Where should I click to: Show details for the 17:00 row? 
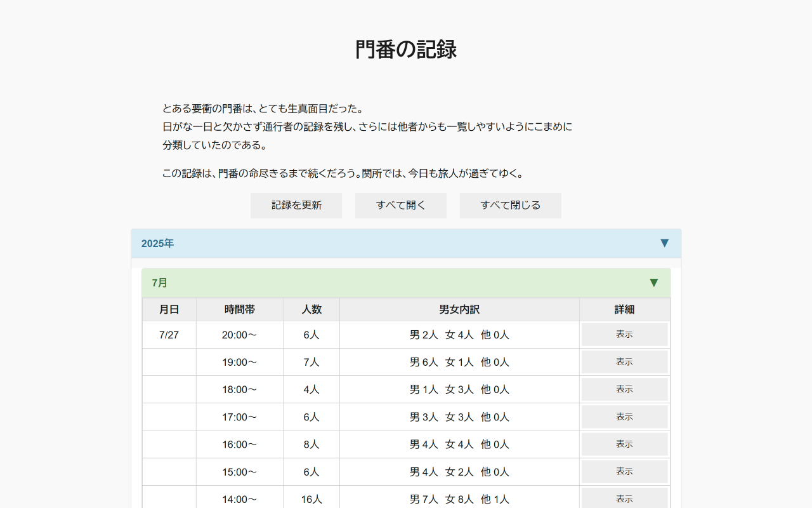[x=625, y=417]
